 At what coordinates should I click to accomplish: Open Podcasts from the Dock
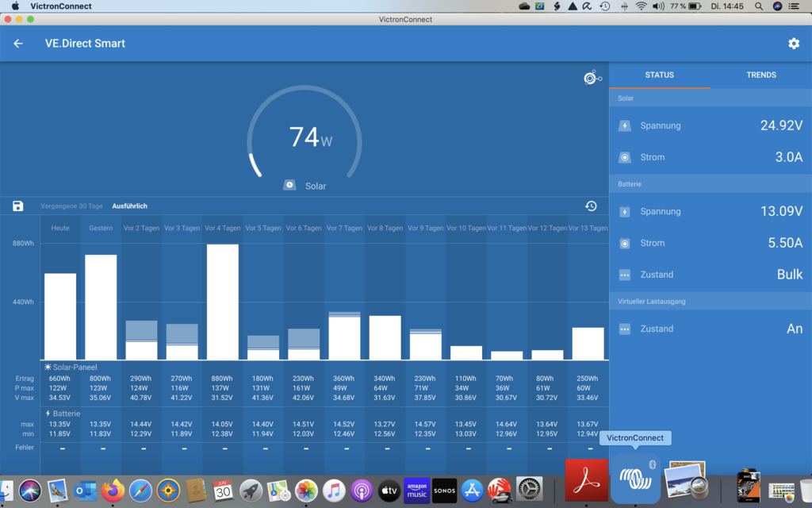(362, 491)
